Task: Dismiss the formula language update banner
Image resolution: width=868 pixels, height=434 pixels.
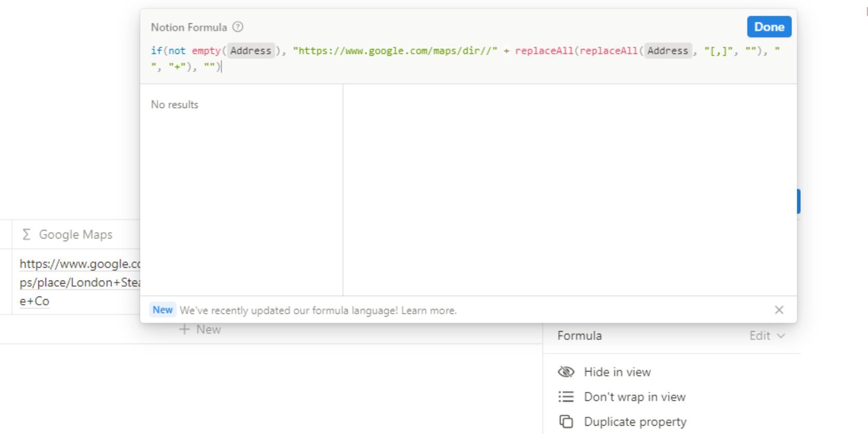Action: (779, 310)
